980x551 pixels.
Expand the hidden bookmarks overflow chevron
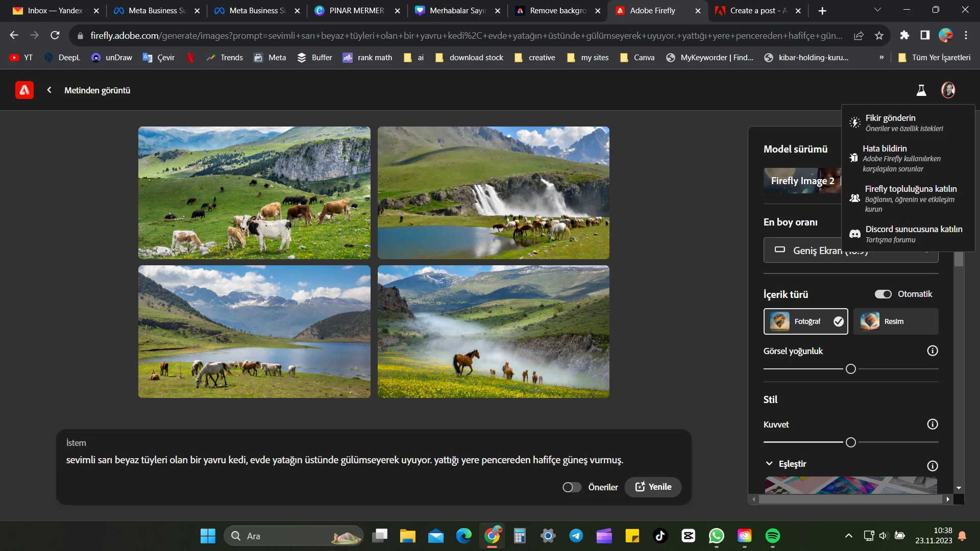[881, 58]
